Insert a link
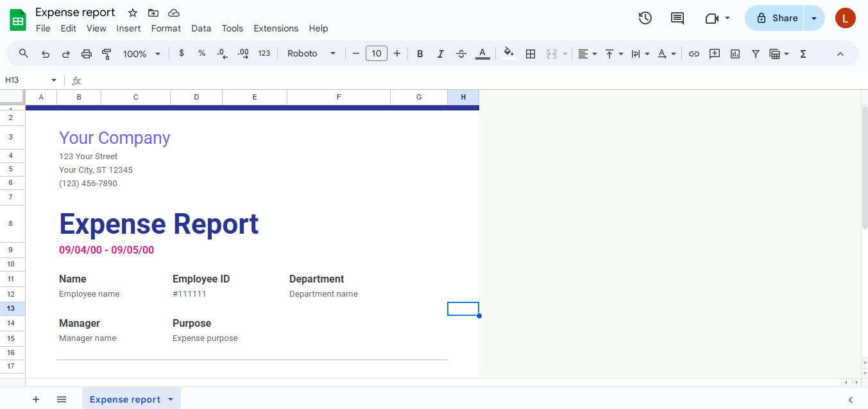This screenshot has width=868, height=409. 694,53
